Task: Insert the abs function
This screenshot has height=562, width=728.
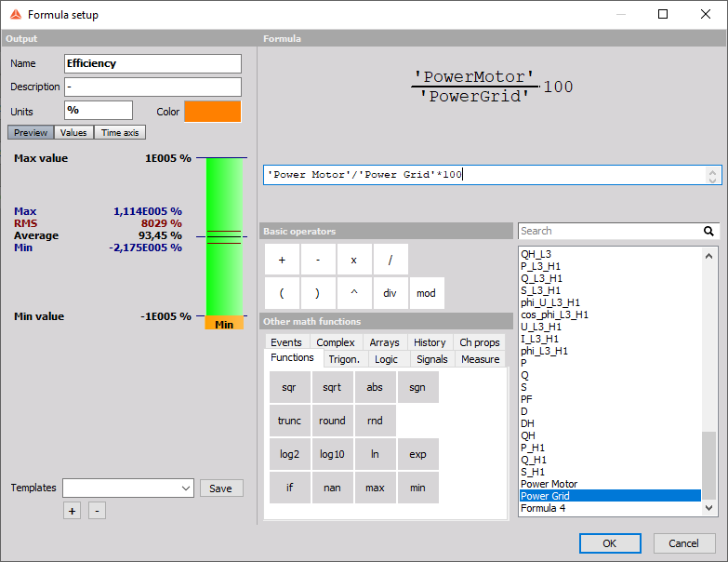Action: coord(375,387)
